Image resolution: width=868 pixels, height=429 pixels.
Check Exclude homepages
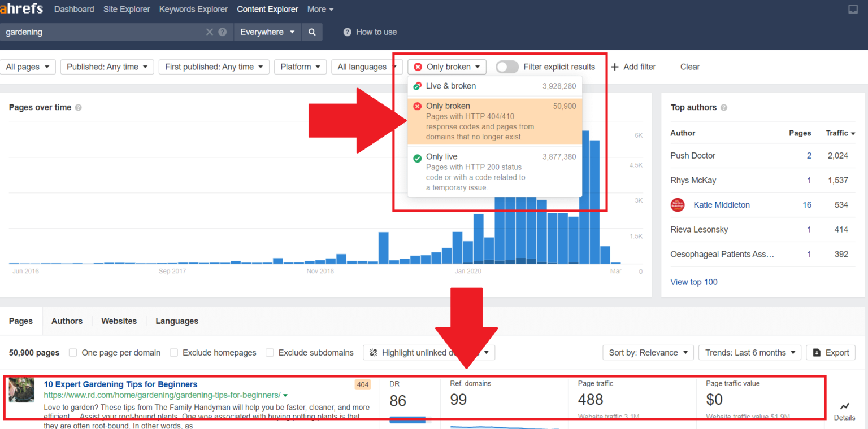tap(173, 353)
